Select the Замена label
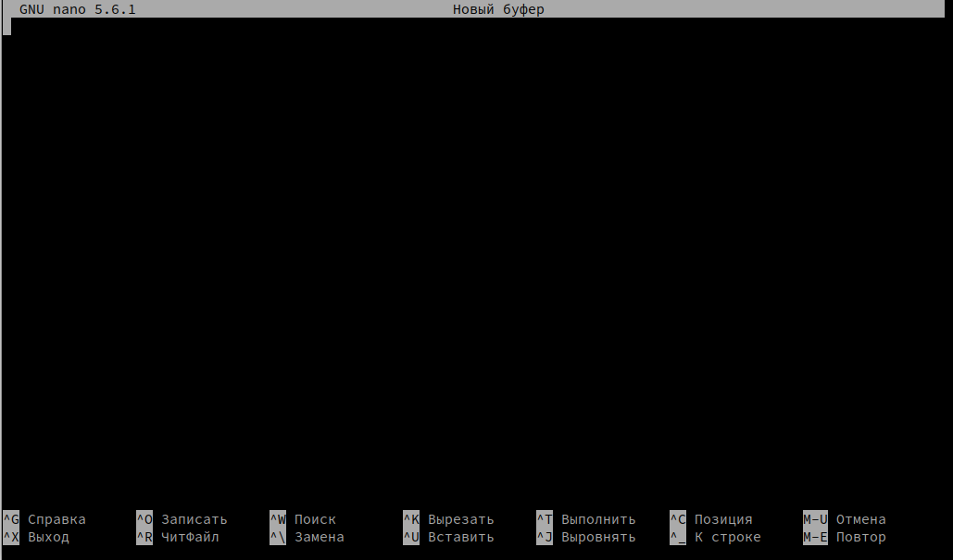 pyautogui.click(x=320, y=537)
